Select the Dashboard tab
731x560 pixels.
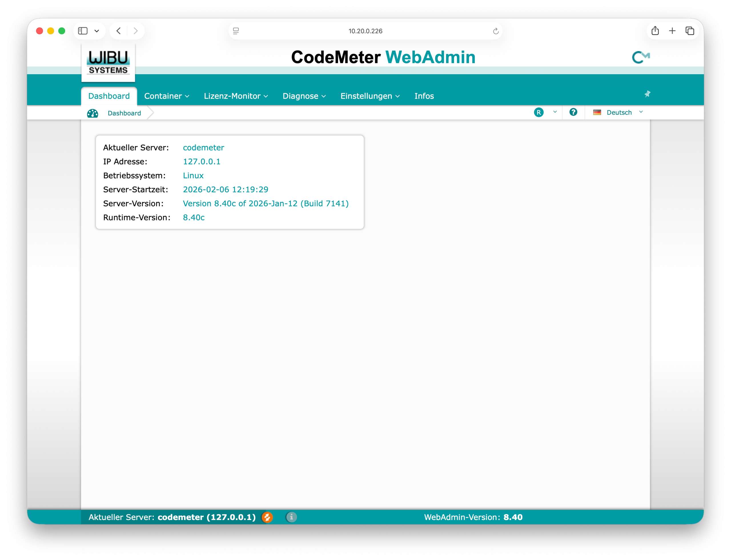tap(109, 96)
